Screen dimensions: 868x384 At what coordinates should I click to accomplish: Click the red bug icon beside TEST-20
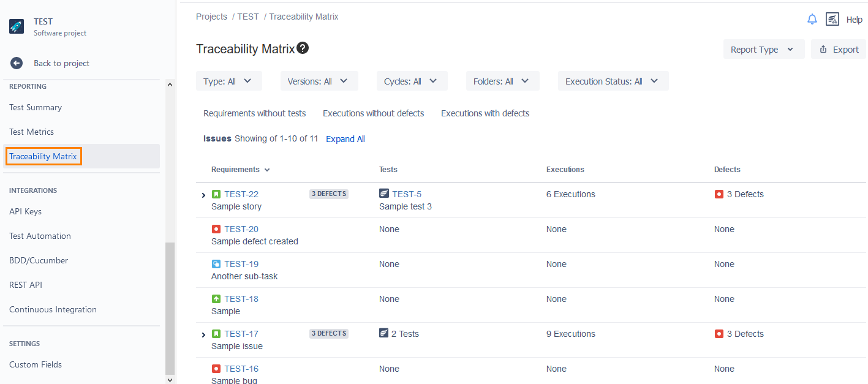216,229
